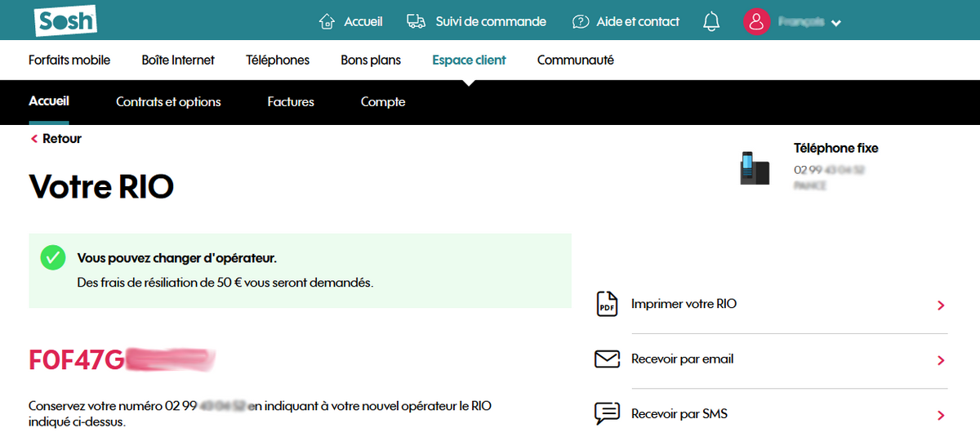This screenshot has width=980, height=437.
Task: Expand the account name dropdown arrow
Action: [835, 23]
